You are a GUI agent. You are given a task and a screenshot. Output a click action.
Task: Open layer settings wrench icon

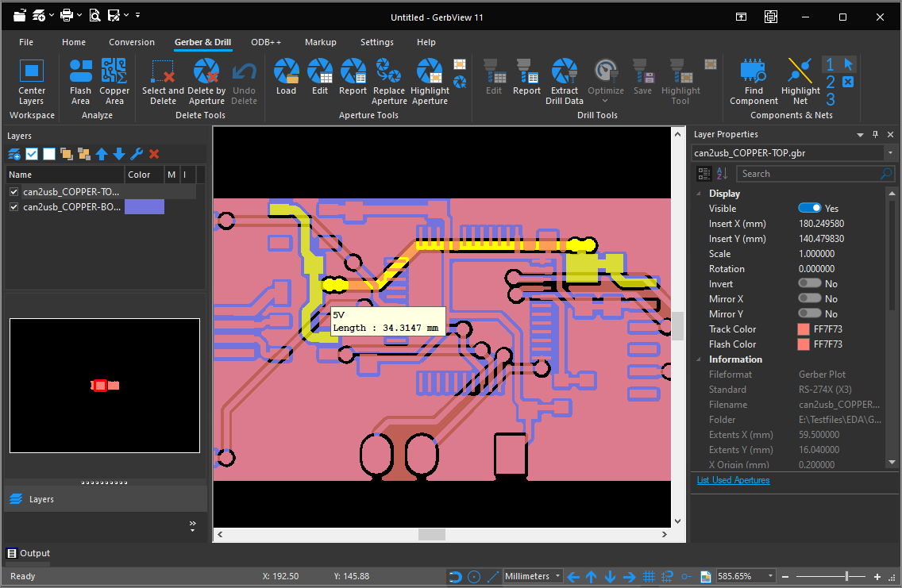(137, 154)
